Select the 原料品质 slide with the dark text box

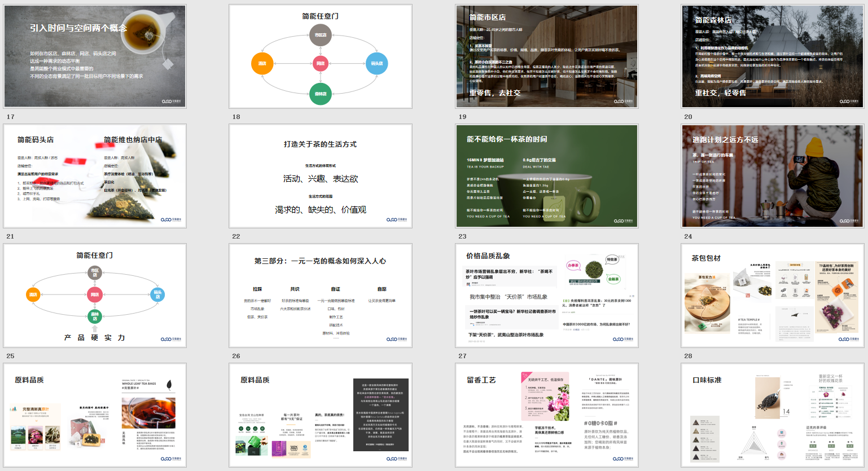click(x=321, y=415)
